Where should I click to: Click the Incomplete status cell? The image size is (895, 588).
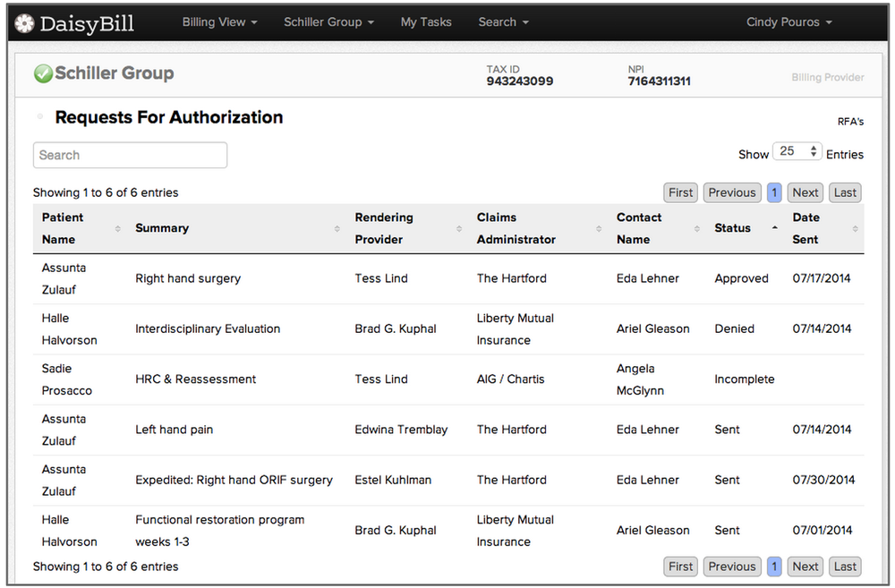[x=745, y=379]
